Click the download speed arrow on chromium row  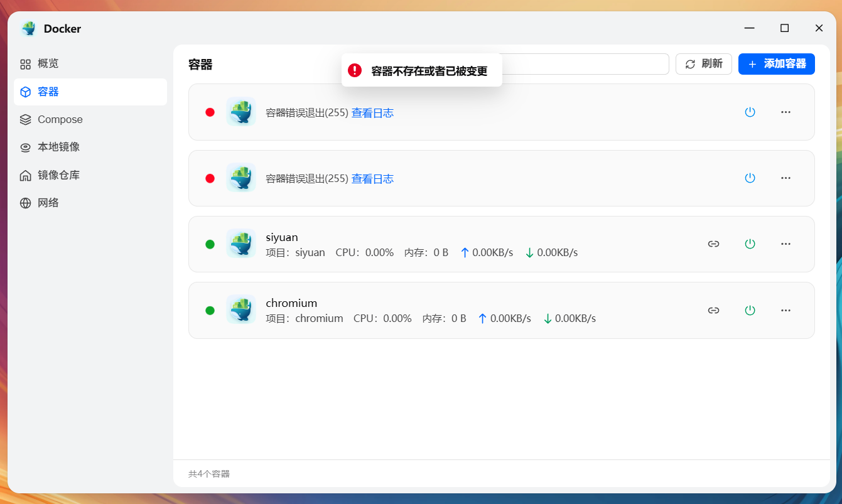point(548,318)
